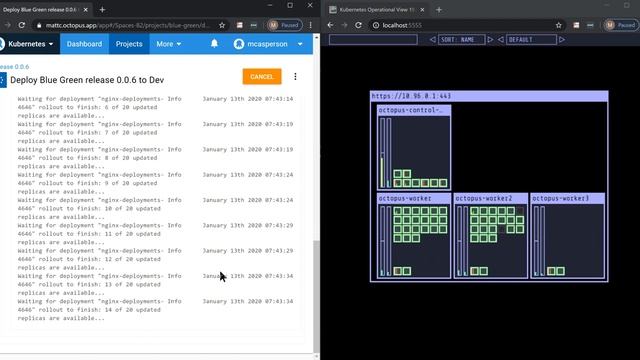Open new tab in Octopus browser window

coord(102,9)
